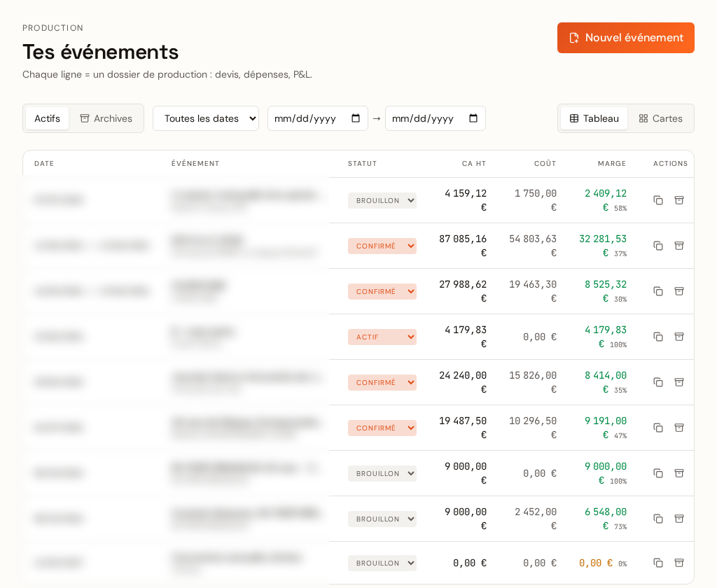The image size is (717, 588).
Task: Click the end date input field
Action: [x=435, y=118]
